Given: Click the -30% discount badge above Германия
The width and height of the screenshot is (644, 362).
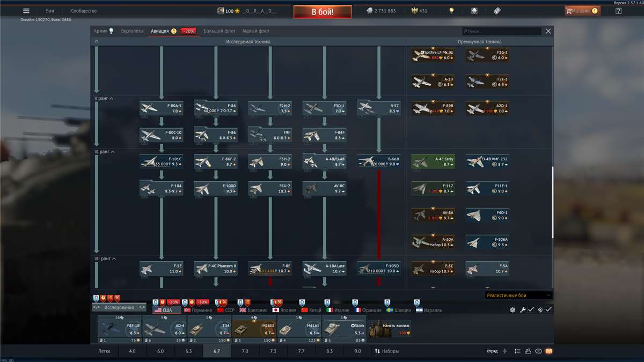Looking at the screenshot, I should click(x=202, y=302).
